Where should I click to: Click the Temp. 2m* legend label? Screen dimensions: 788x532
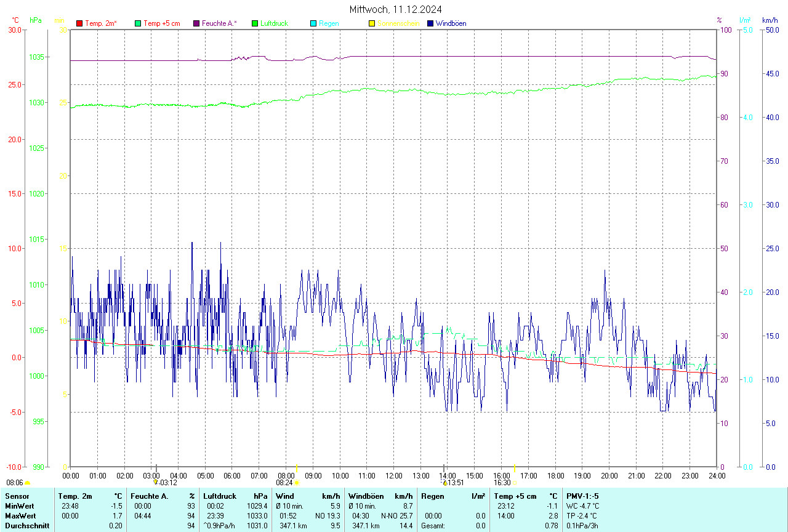[101, 23]
